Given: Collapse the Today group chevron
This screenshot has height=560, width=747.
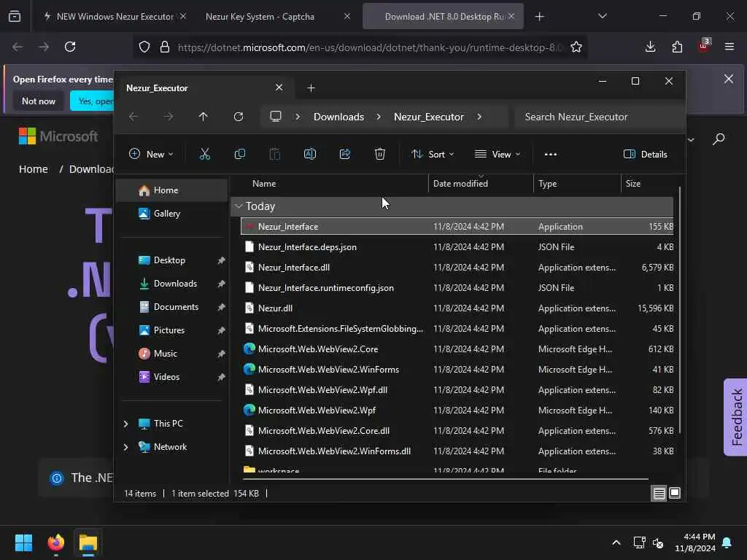Looking at the screenshot, I should tap(239, 206).
